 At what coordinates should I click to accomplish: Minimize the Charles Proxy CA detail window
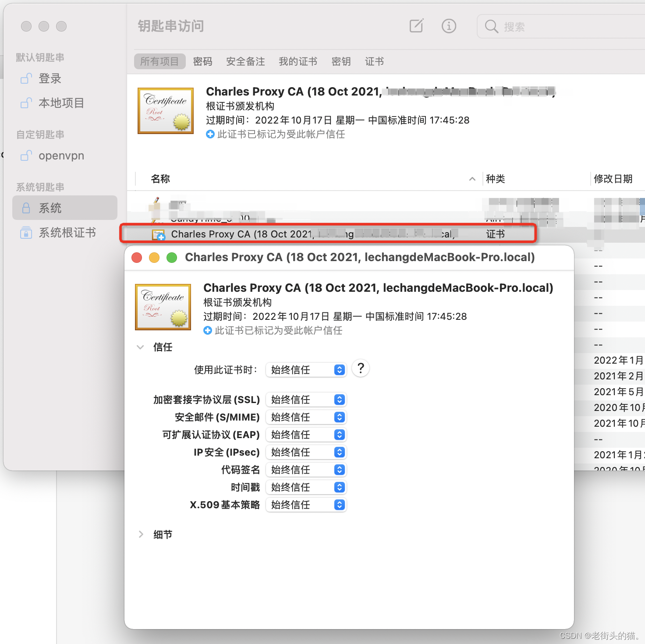tap(154, 258)
